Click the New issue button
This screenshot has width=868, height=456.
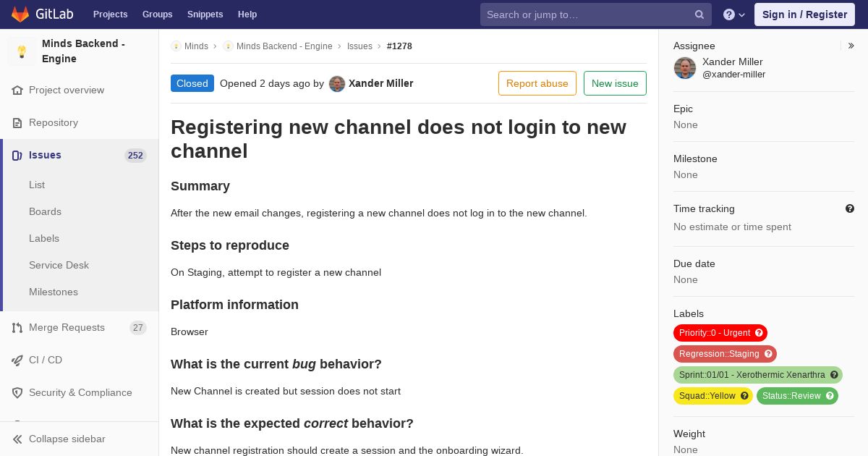pyautogui.click(x=615, y=83)
